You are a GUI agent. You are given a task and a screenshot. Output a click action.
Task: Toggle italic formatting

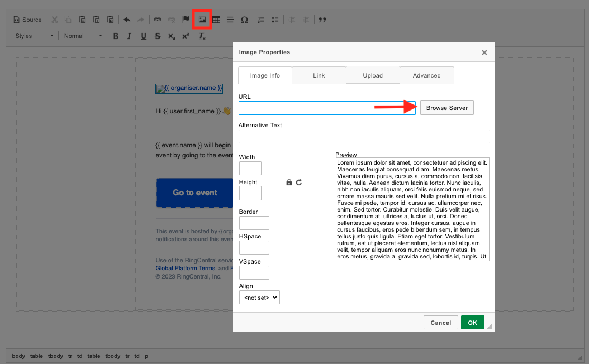coord(129,36)
